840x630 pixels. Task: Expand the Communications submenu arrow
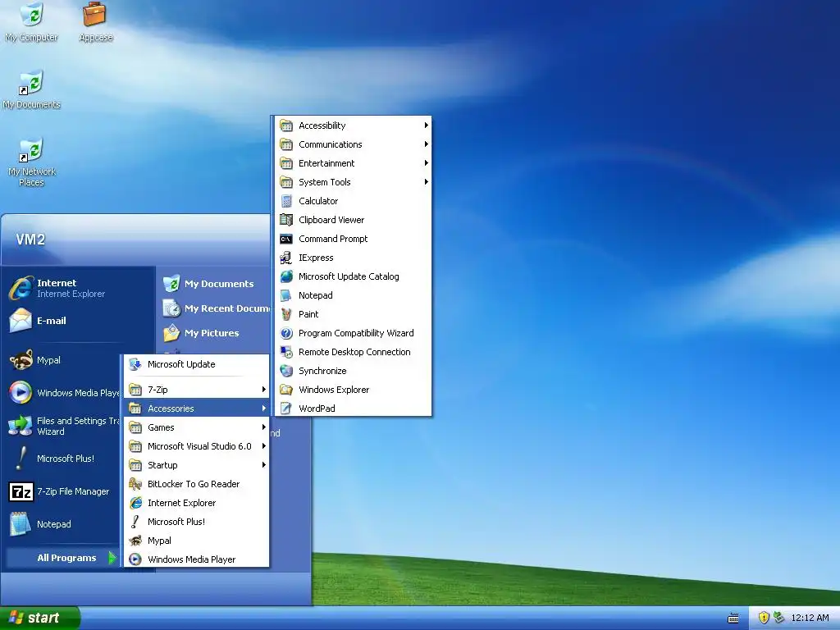click(x=427, y=144)
